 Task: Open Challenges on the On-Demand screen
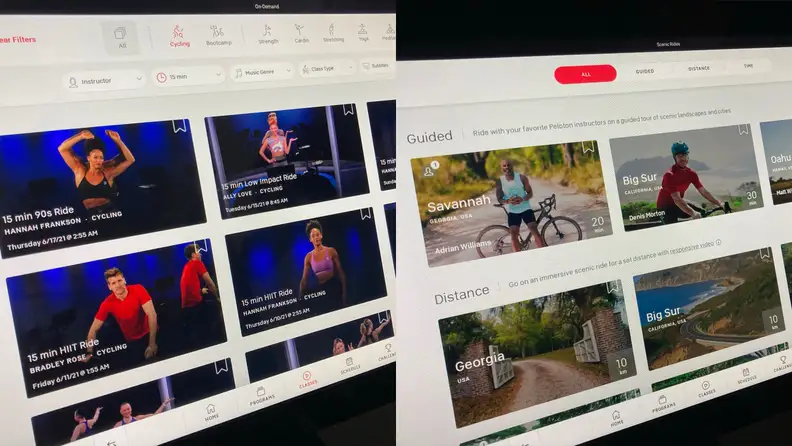click(x=388, y=352)
